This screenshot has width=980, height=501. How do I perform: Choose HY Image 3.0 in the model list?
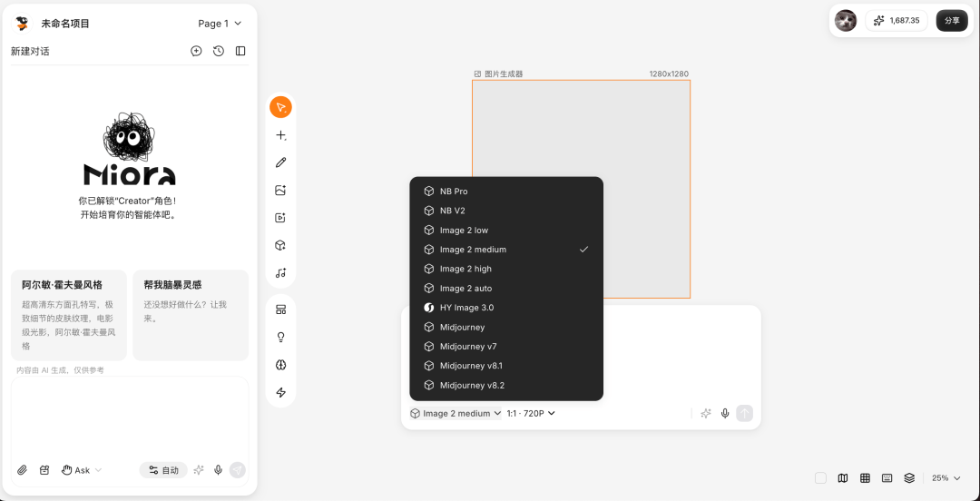[506, 308]
